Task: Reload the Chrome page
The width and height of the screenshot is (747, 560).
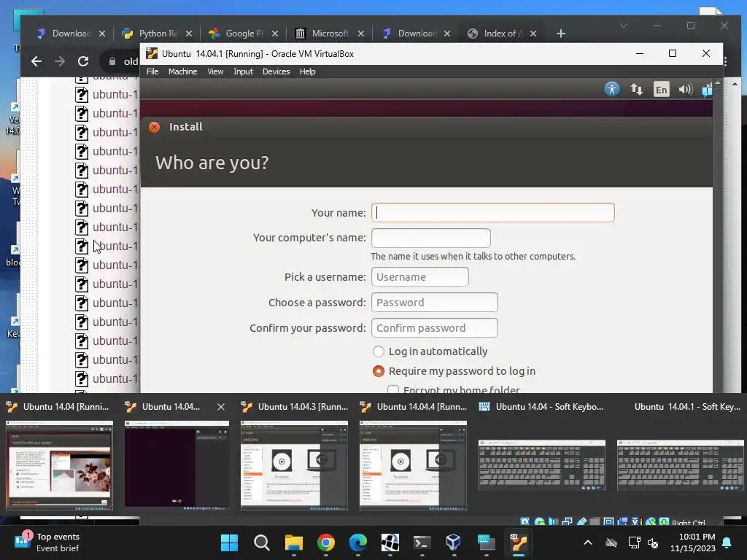Action: [x=83, y=61]
